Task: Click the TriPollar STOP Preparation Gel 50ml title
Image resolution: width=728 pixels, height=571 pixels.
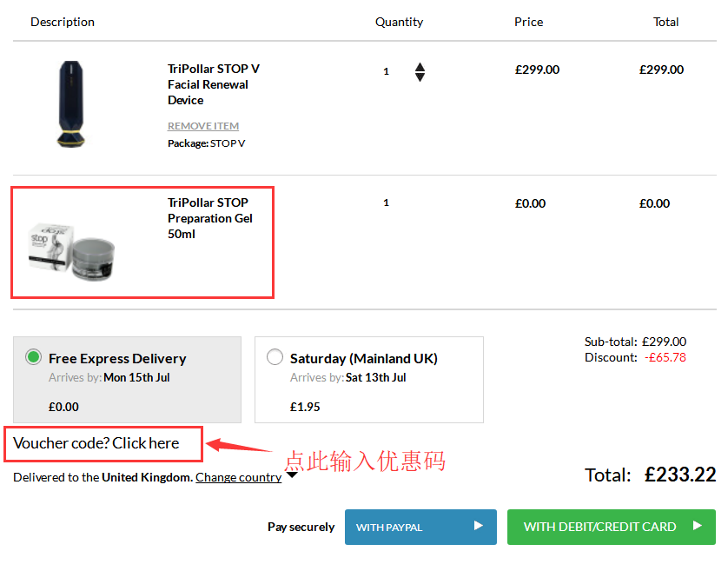Action: pyautogui.click(x=210, y=218)
